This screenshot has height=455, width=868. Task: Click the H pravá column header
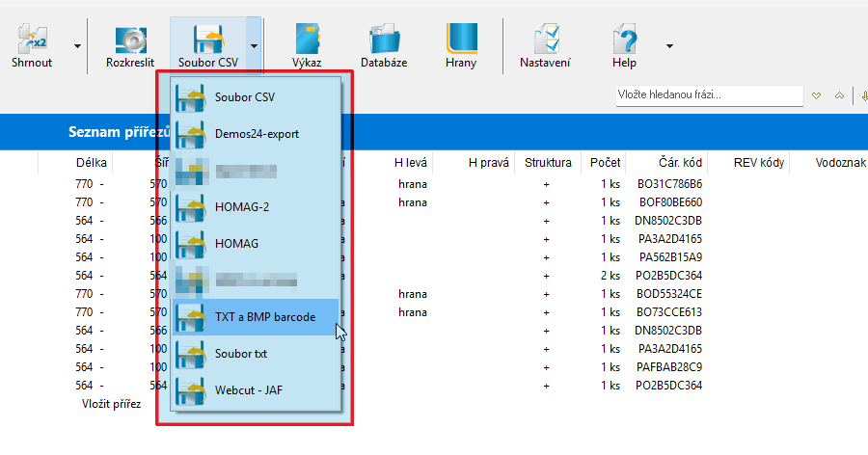[x=488, y=163]
